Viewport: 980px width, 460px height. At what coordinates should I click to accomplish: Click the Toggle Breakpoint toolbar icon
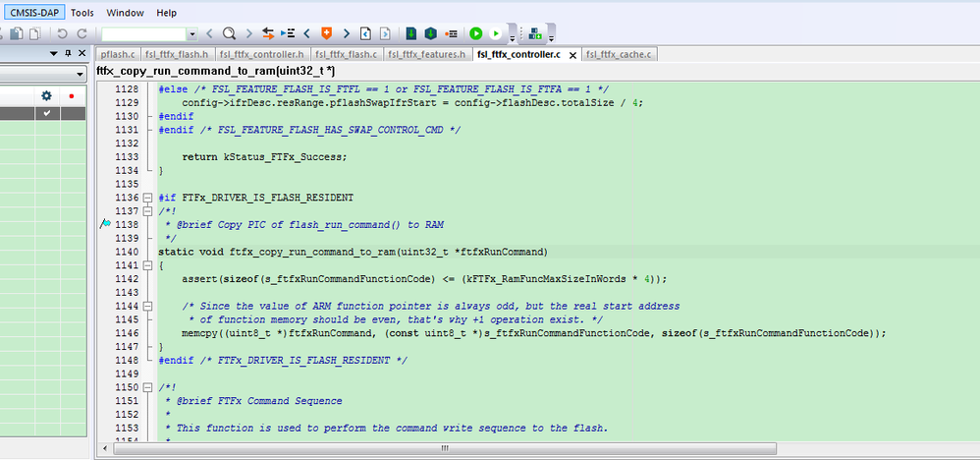[451, 33]
